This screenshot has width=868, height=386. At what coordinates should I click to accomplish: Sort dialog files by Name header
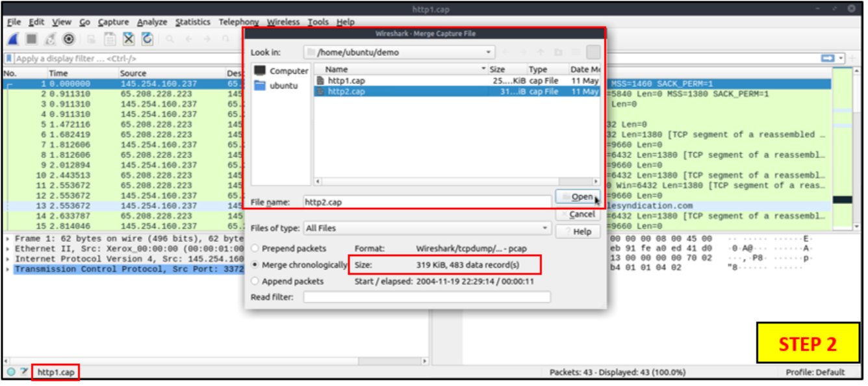(x=401, y=69)
